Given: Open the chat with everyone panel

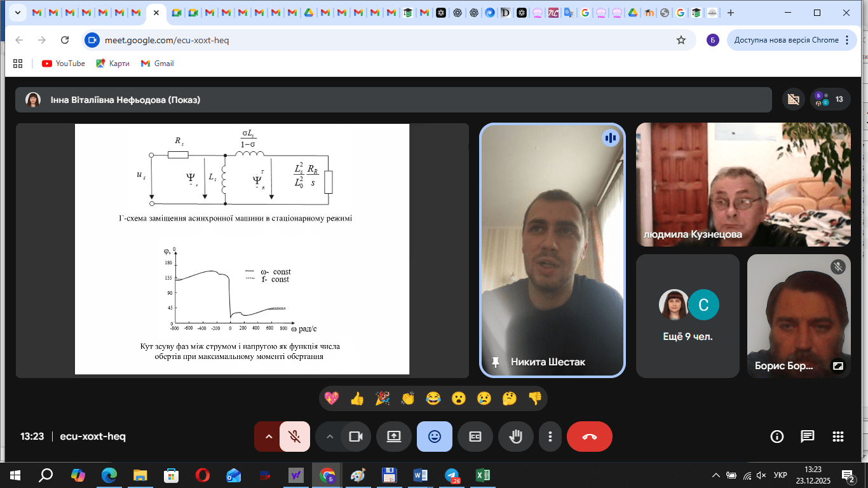Looking at the screenshot, I should click(x=807, y=437).
